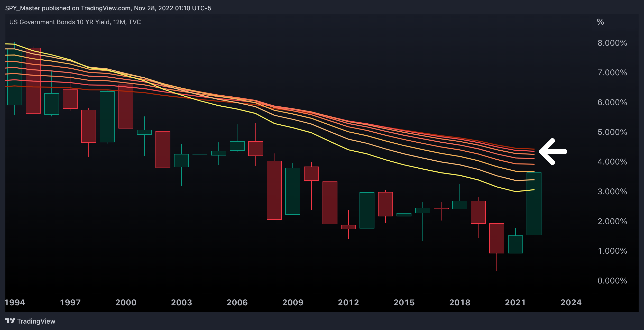Screen dimensions: 644x330
Task: Click the 1997 time axis label
Action: [70, 302]
